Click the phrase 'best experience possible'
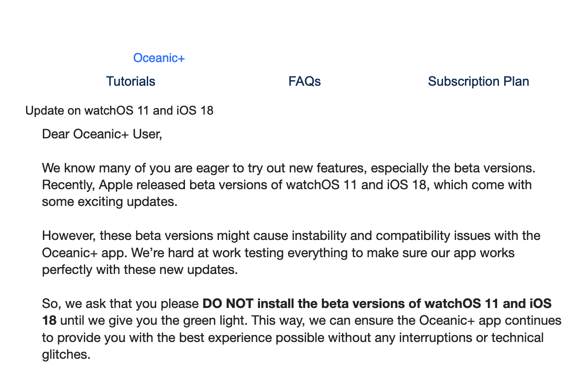 [273, 337]
